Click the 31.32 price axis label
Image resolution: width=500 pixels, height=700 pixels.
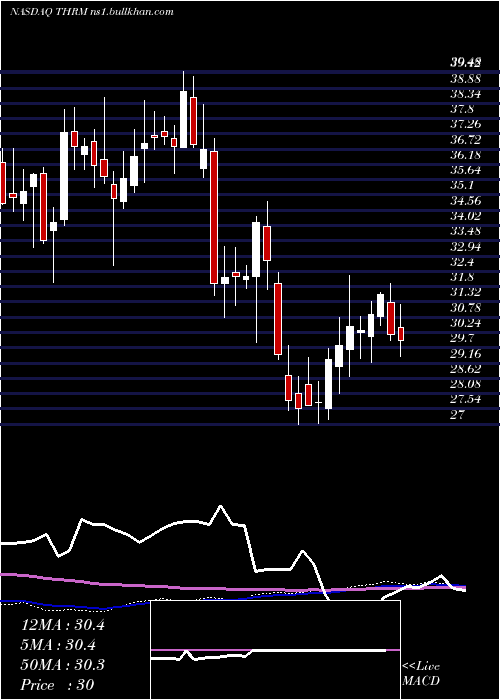click(466, 292)
